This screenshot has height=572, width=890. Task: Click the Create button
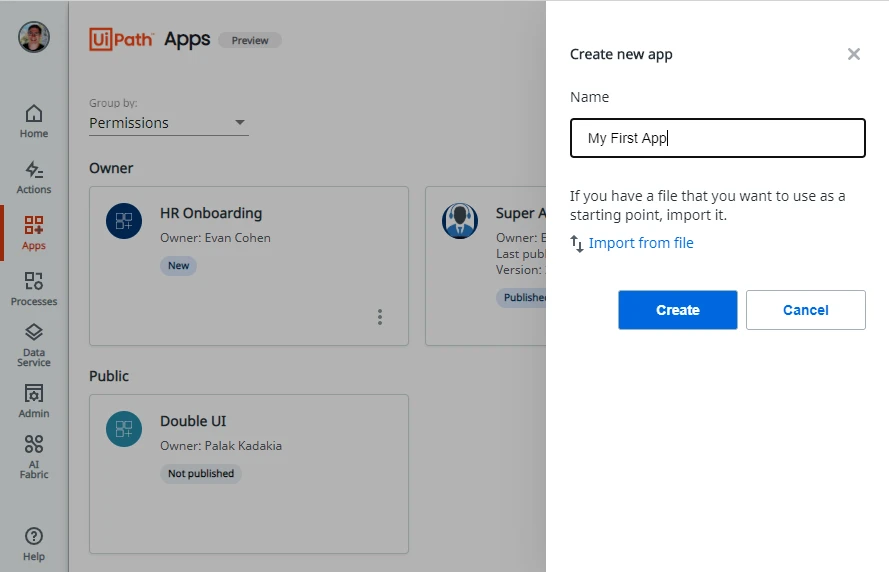coord(678,310)
